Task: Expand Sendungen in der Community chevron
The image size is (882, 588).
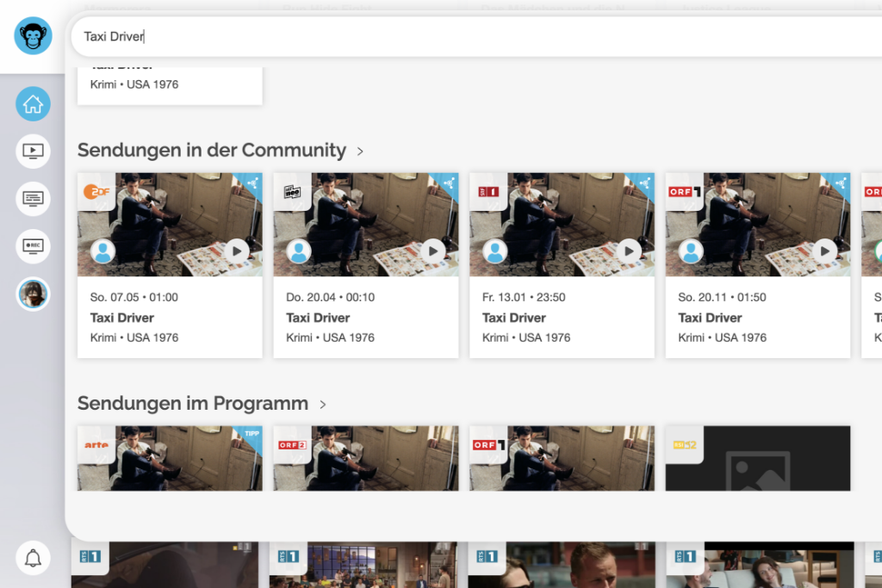Action: [360, 152]
